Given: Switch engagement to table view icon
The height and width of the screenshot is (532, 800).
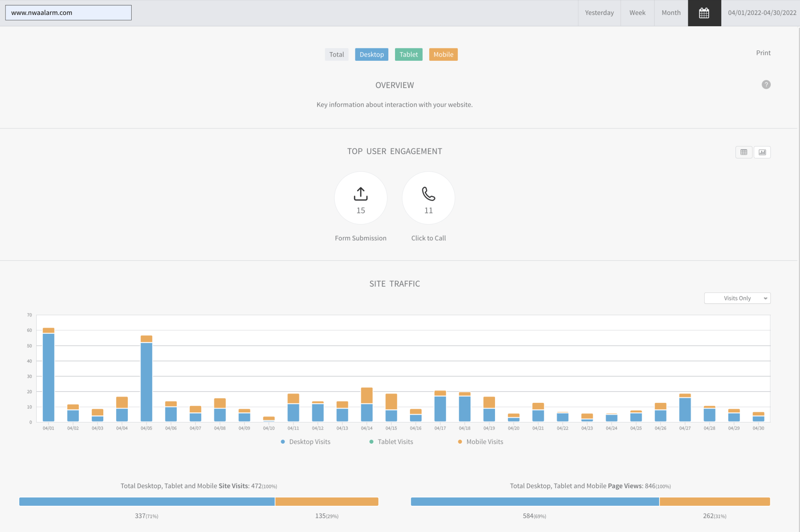Looking at the screenshot, I should coord(744,152).
